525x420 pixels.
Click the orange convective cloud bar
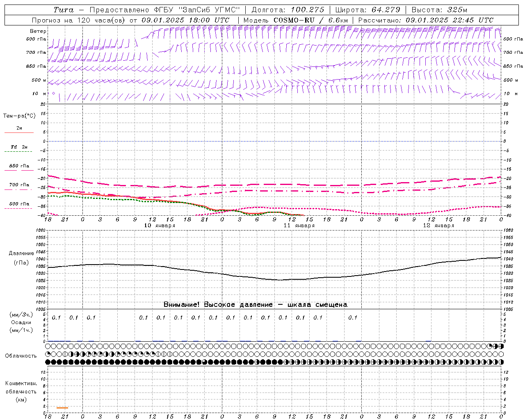point(62,408)
